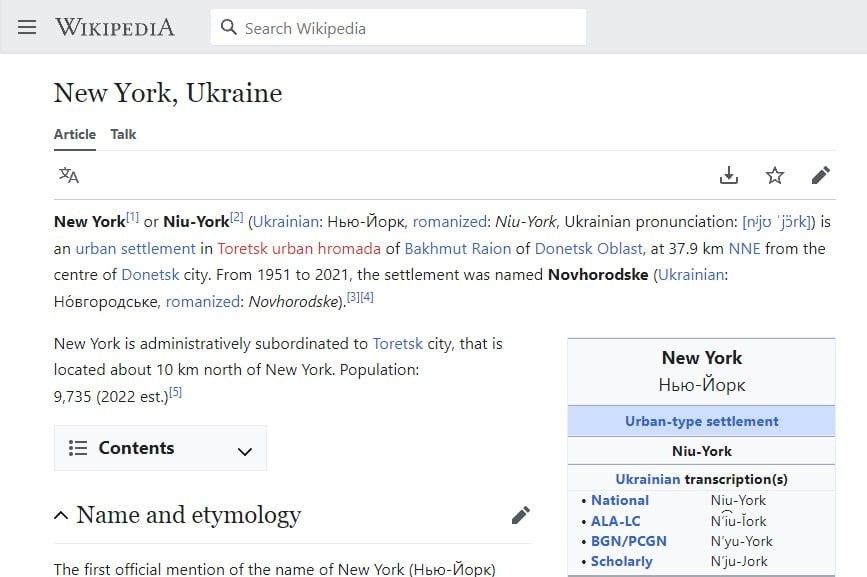Image resolution: width=867 pixels, height=577 pixels.
Task: Open the hamburger main menu
Action: [27, 27]
